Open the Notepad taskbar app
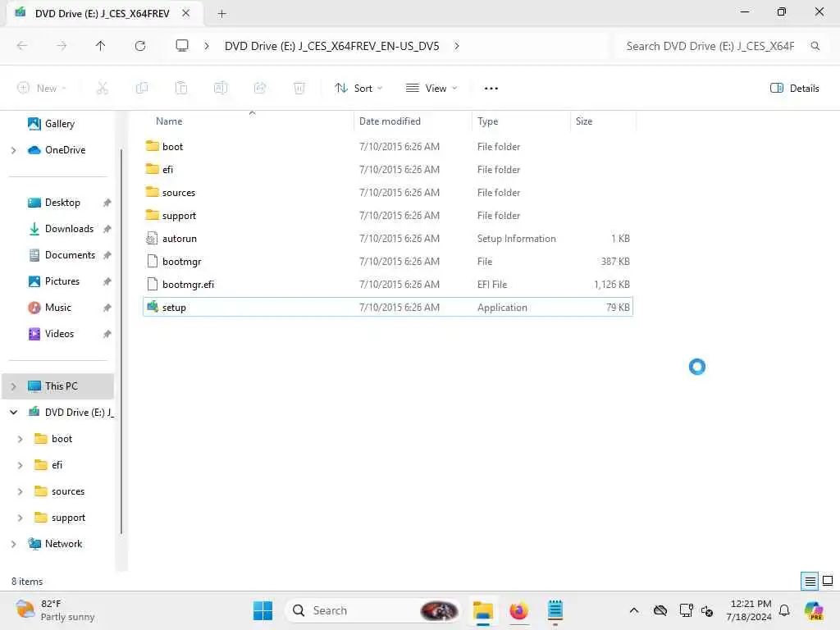840x630 pixels. (x=555, y=610)
